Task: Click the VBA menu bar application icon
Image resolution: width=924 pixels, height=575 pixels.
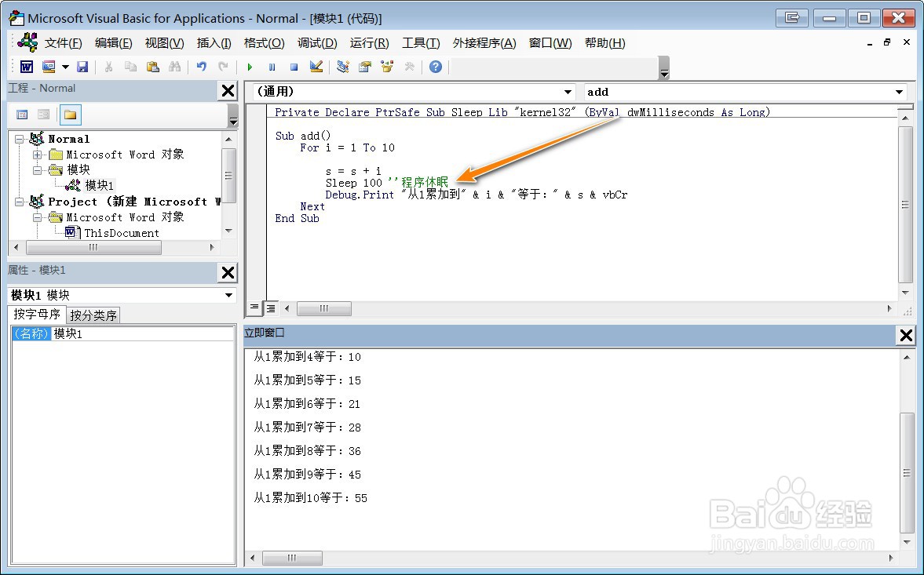Action: 27,42
